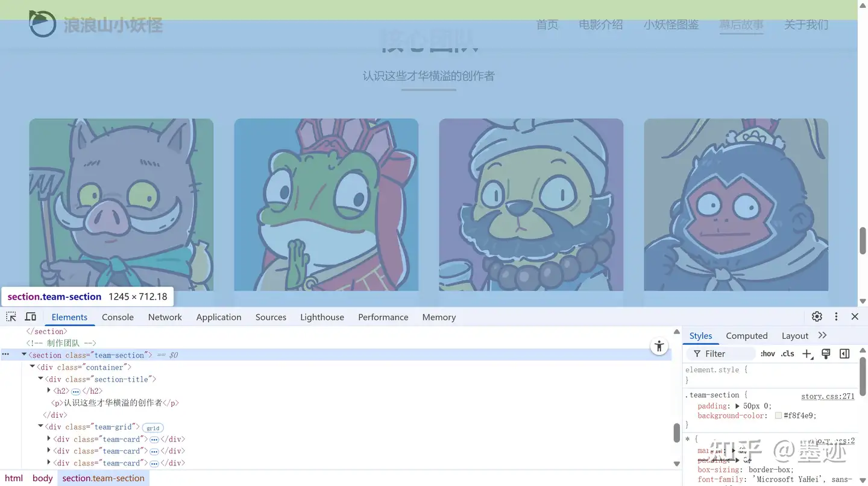Select body in the breadcrumb bar

pyautogui.click(x=42, y=478)
